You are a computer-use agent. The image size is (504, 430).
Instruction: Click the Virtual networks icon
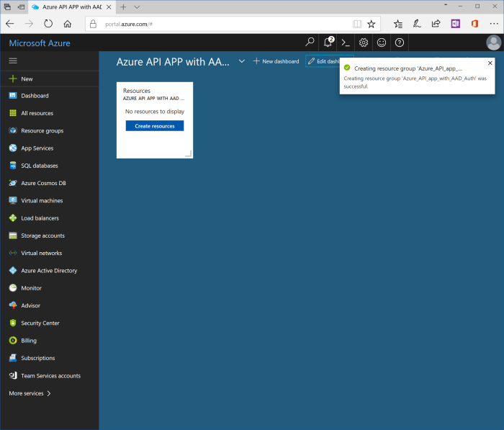click(x=13, y=253)
